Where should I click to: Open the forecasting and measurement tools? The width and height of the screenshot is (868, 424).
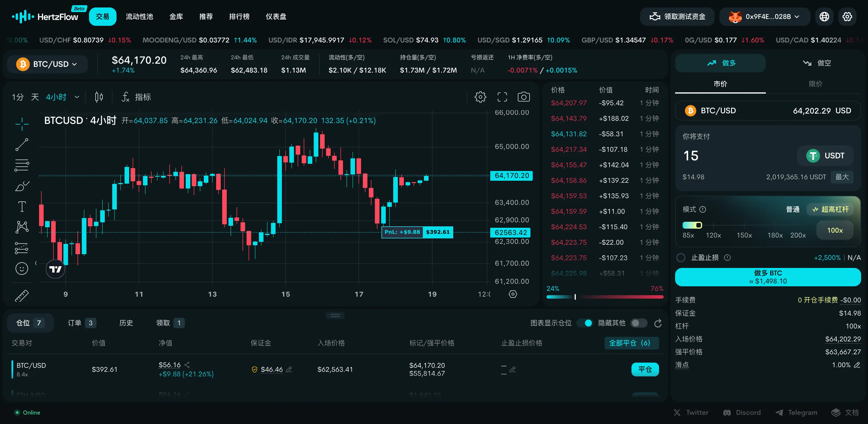pos(22,248)
